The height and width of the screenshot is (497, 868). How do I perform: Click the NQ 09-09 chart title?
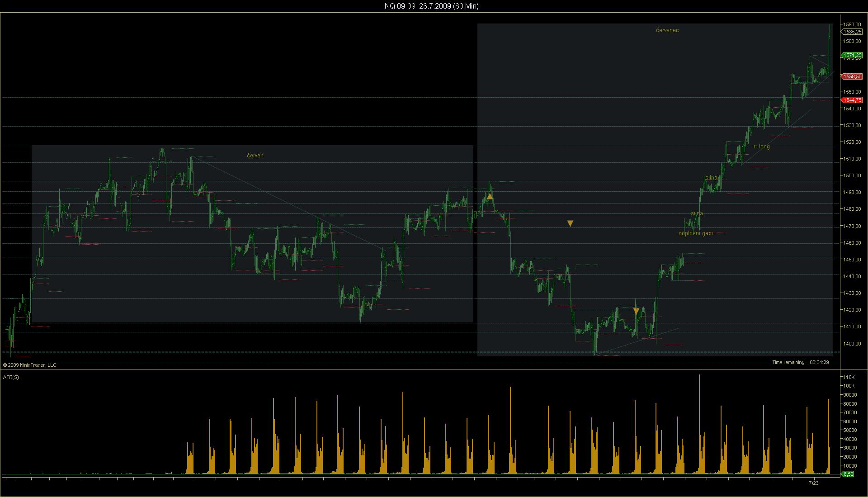[431, 6]
